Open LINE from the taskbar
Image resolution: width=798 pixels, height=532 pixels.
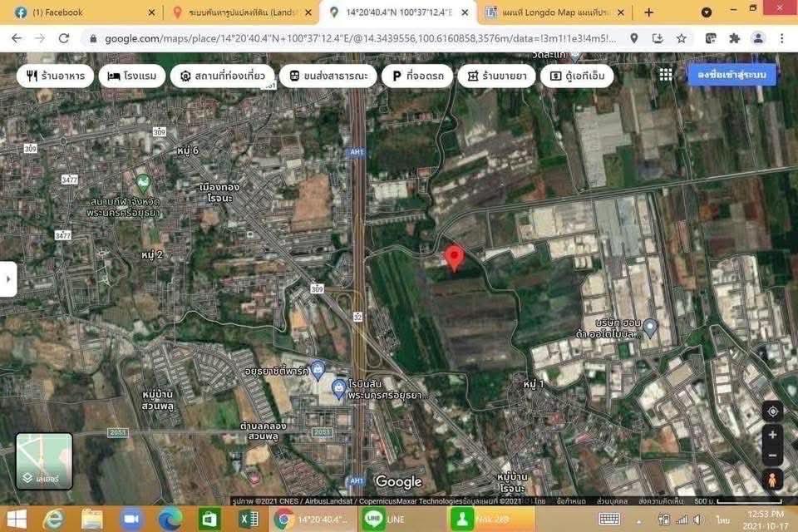[x=374, y=518]
